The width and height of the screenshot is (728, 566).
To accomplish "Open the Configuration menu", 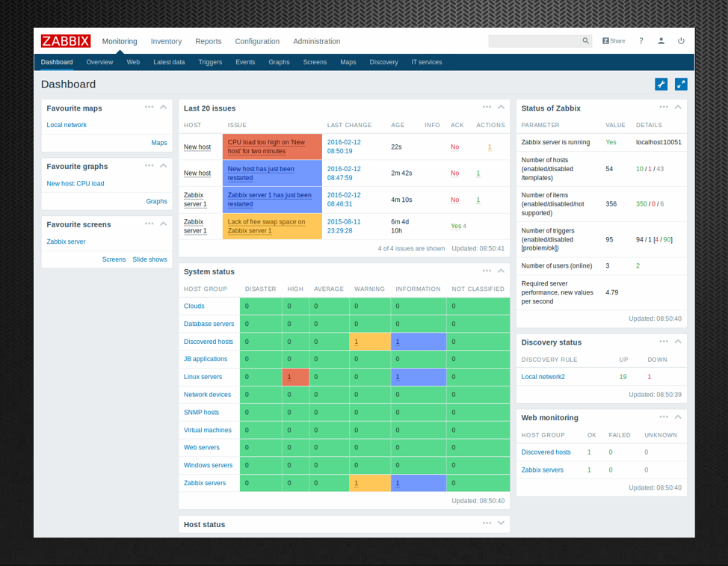I will point(257,41).
